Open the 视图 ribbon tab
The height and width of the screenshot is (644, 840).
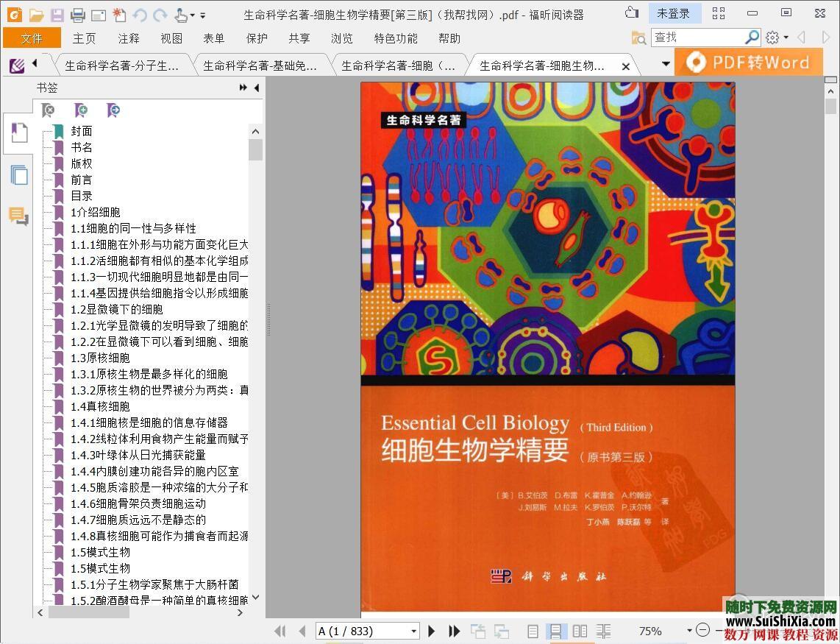point(171,38)
